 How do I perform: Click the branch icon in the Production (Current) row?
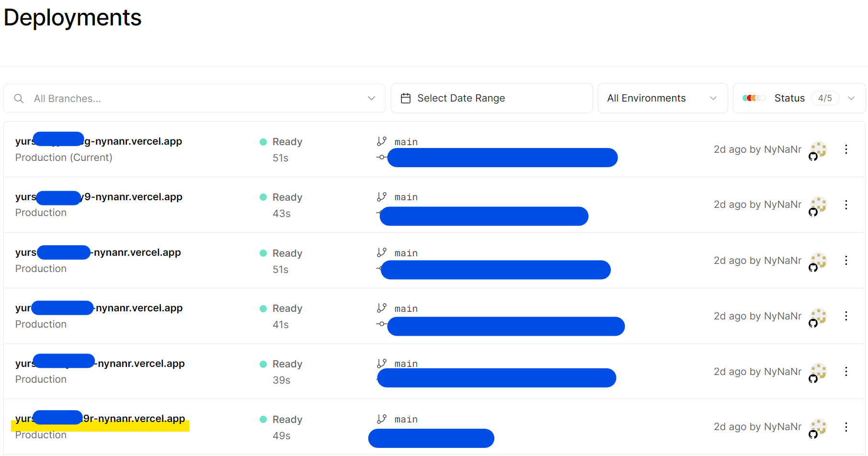[x=382, y=141]
